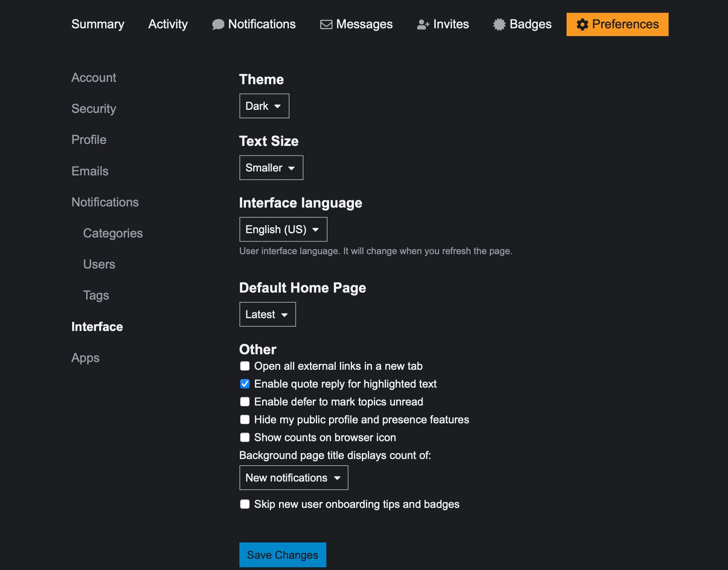728x570 pixels.
Task: Expand the Text Size dropdown
Action: click(271, 168)
